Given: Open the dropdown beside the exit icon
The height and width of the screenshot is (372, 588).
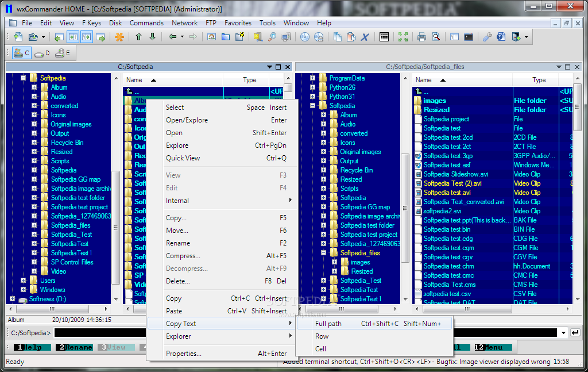Looking at the screenshot, I should (x=526, y=37).
